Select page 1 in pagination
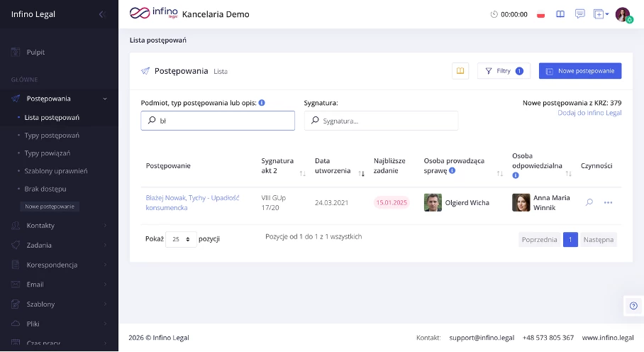This screenshot has height=352, width=644. point(570,239)
